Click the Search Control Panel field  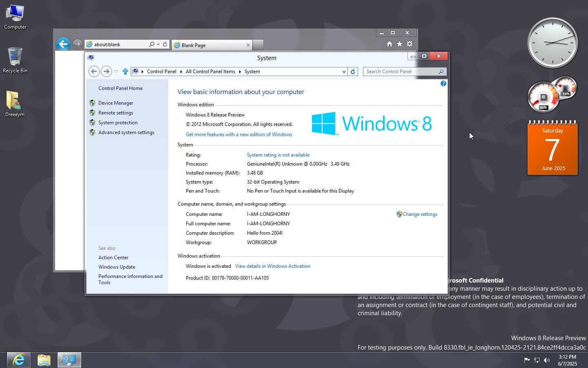(x=400, y=72)
